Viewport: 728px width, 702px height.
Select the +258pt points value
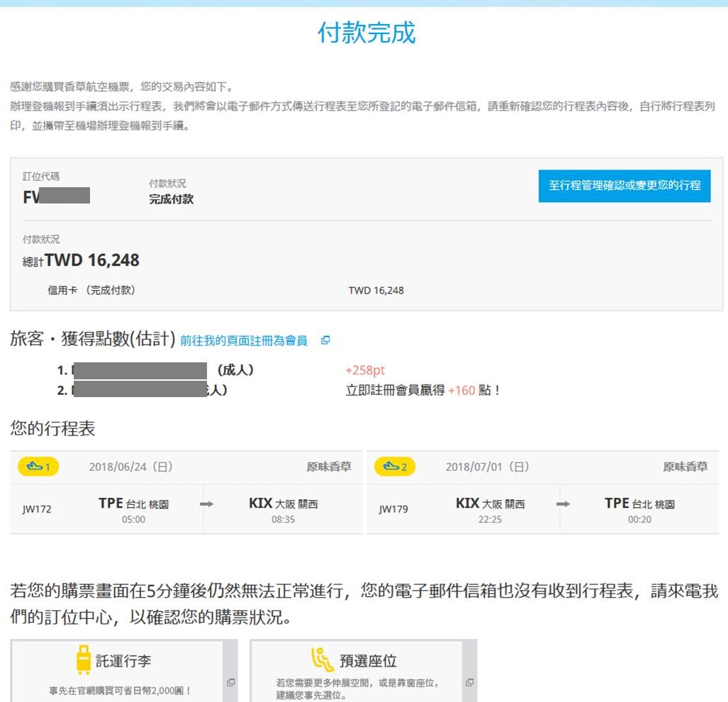pyautogui.click(x=365, y=370)
